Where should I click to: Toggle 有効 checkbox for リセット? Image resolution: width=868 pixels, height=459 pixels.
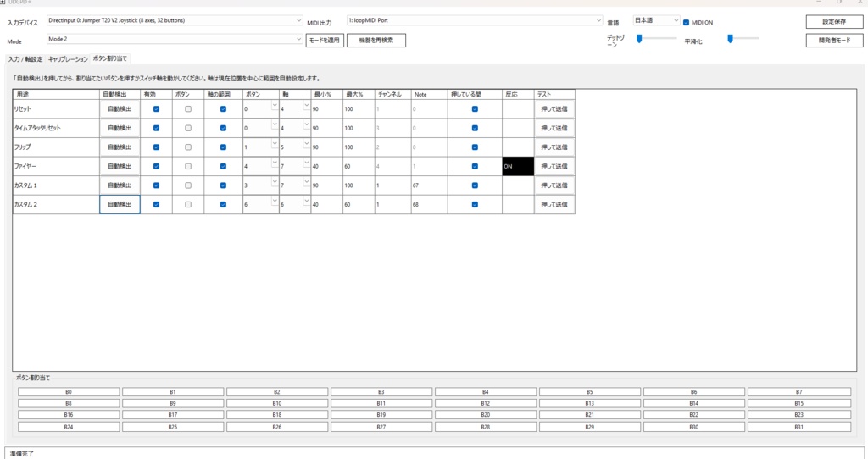156,109
